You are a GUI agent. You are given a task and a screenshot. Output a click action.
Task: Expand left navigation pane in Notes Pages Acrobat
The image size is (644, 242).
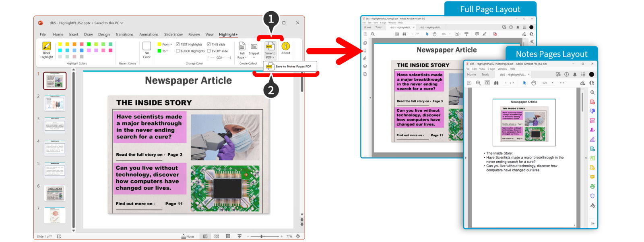[466, 158]
